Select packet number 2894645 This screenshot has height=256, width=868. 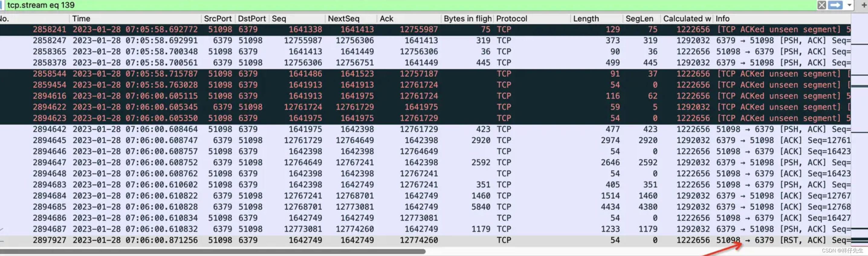(x=425, y=141)
